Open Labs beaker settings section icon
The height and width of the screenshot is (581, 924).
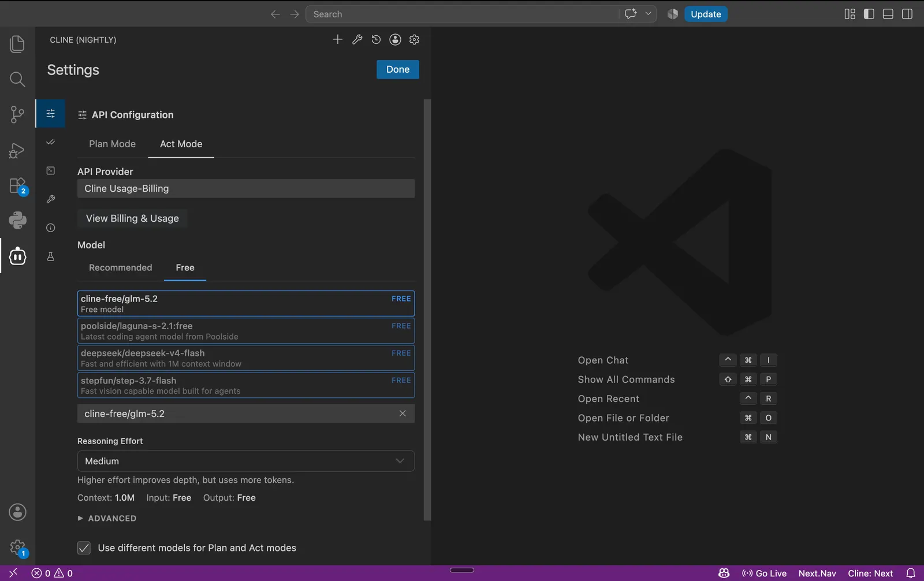point(51,256)
